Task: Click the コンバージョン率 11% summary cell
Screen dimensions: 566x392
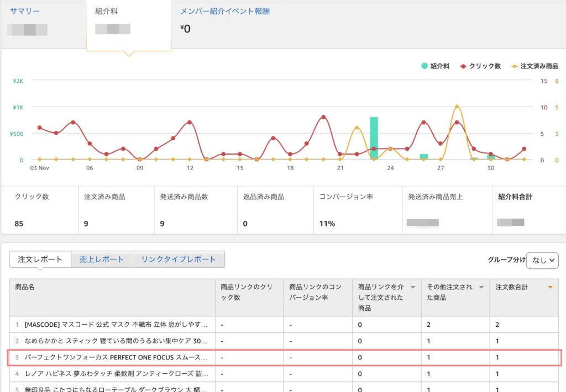Action: pos(358,210)
